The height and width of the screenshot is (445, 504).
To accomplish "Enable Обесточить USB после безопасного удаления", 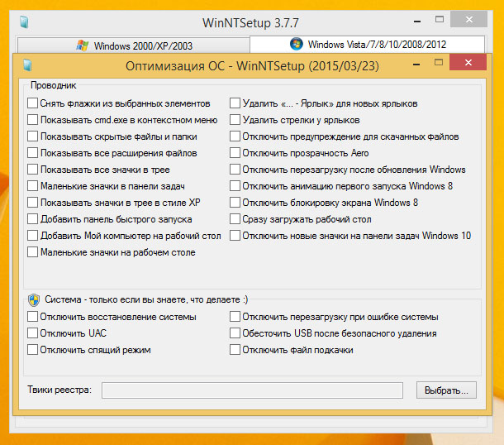I will tap(235, 333).
